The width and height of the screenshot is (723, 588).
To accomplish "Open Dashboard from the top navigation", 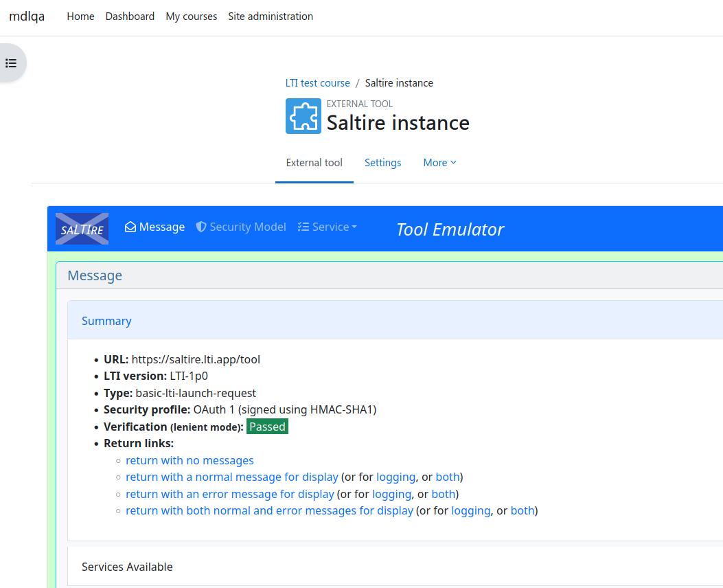I will click(x=130, y=16).
